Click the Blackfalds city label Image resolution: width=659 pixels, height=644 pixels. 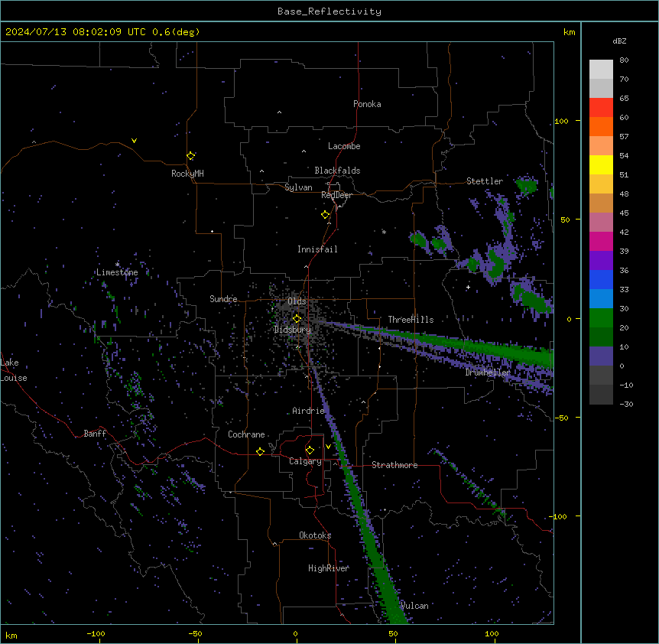(337, 171)
